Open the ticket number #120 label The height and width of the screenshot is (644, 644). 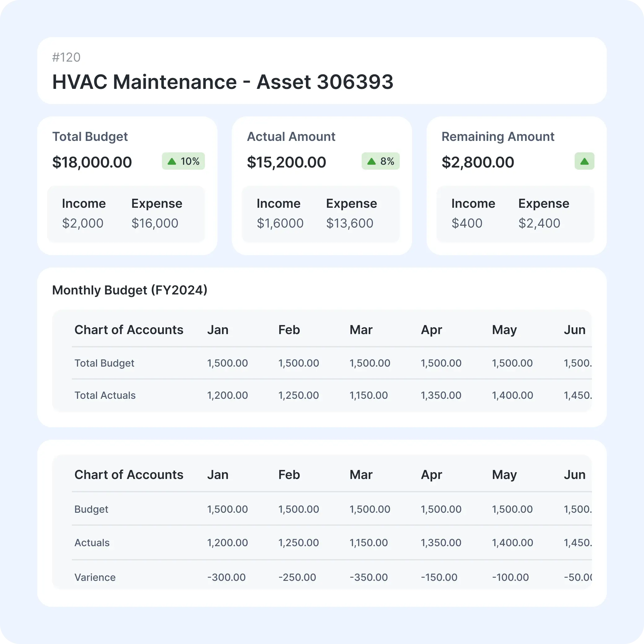click(x=66, y=57)
